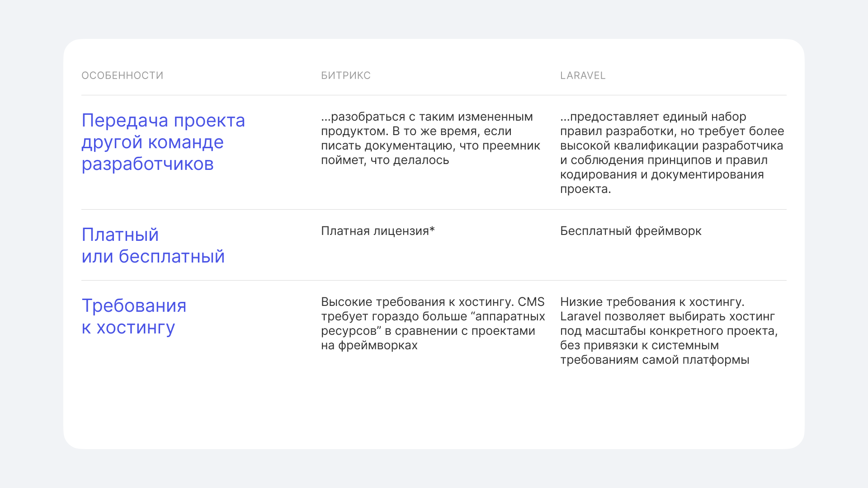Click the 'Требования к хостингу' row heading

coord(134,316)
